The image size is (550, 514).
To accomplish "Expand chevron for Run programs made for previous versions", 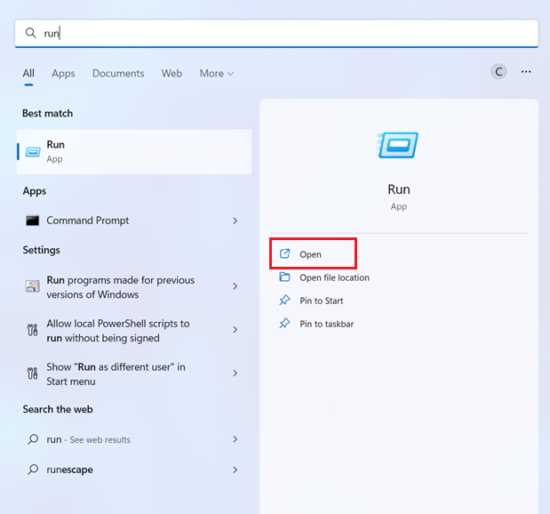I will coord(235,286).
